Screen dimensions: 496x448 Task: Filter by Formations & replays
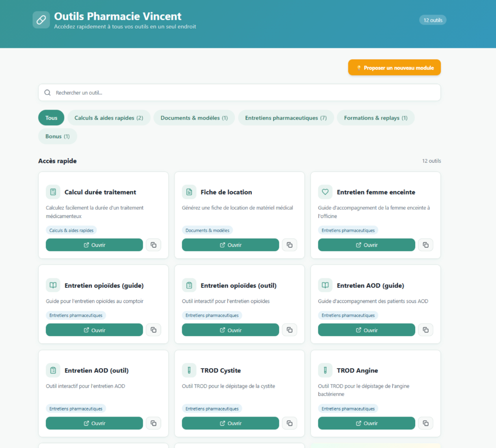(x=376, y=118)
